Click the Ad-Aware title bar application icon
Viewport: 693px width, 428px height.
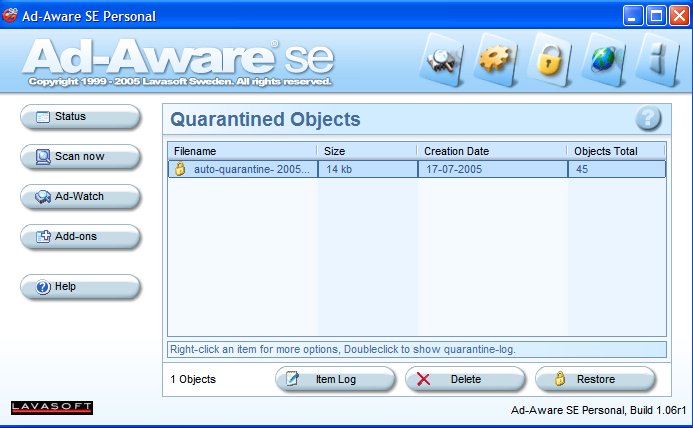(x=10, y=15)
